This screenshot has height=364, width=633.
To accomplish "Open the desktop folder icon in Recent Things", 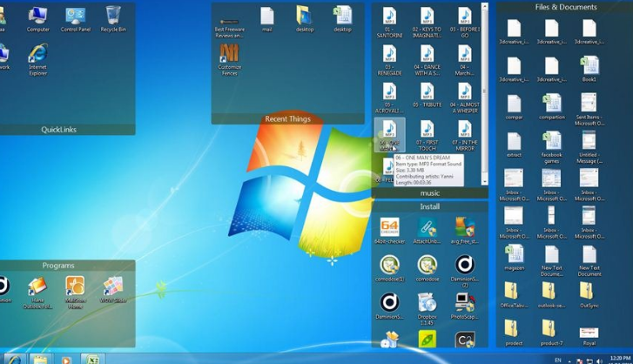I will click(305, 18).
